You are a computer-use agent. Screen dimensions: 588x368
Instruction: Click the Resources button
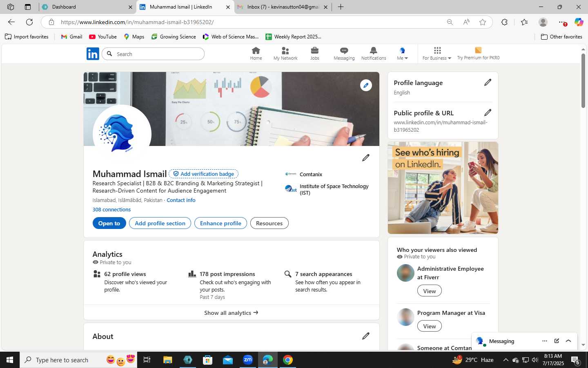point(269,223)
